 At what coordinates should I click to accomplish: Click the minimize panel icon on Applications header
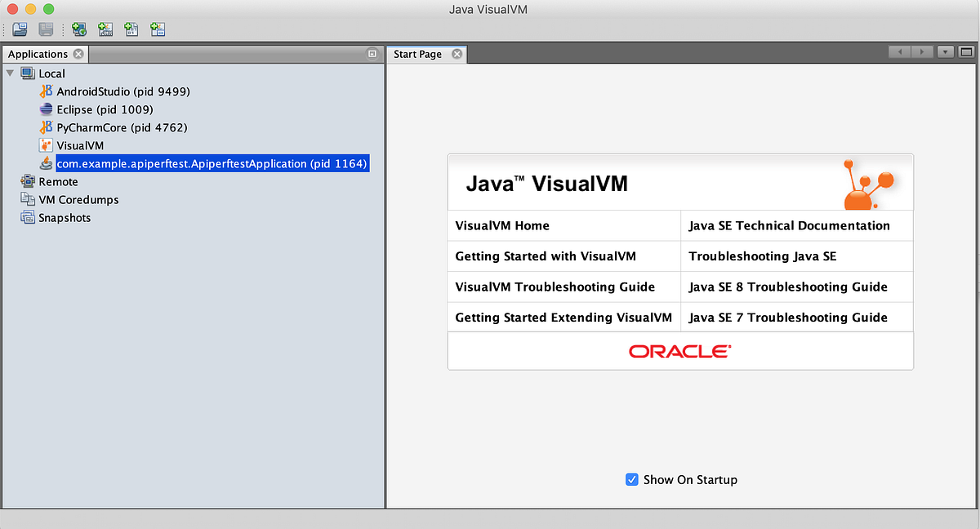point(372,53)
